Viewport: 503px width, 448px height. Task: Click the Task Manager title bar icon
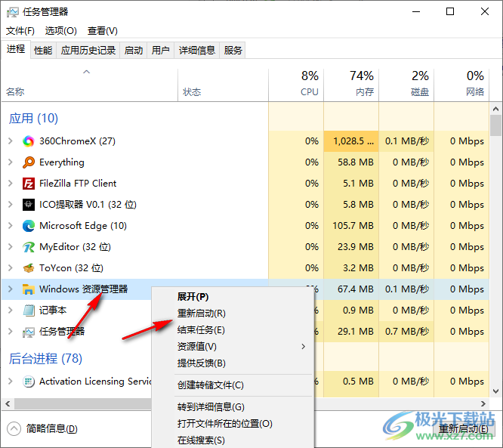point(13,12)
